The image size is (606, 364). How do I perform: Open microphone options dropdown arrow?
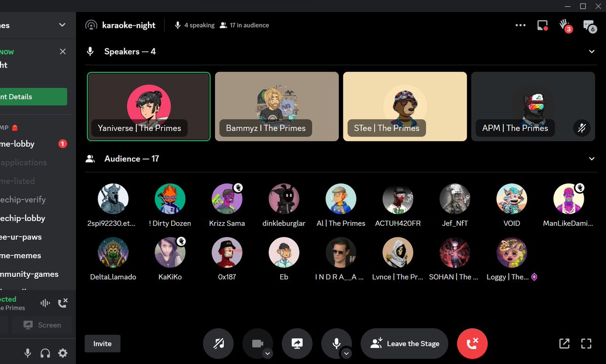[346, 353]
